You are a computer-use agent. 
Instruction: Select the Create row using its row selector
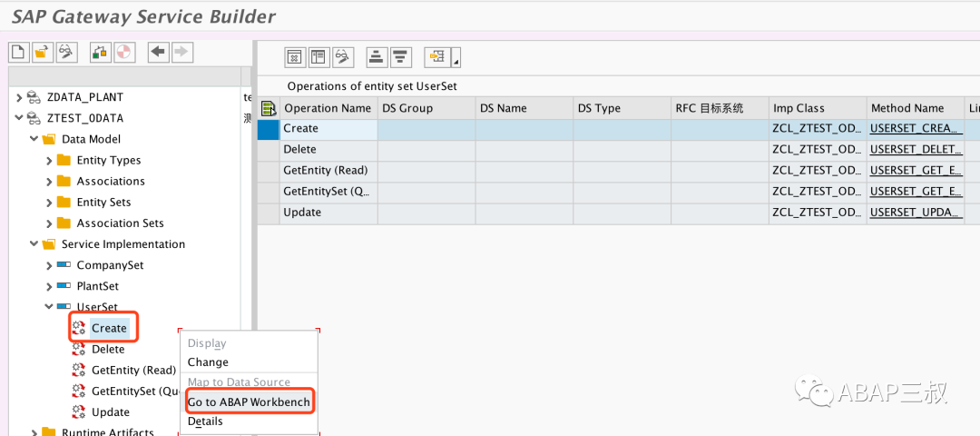click(268, 129)
